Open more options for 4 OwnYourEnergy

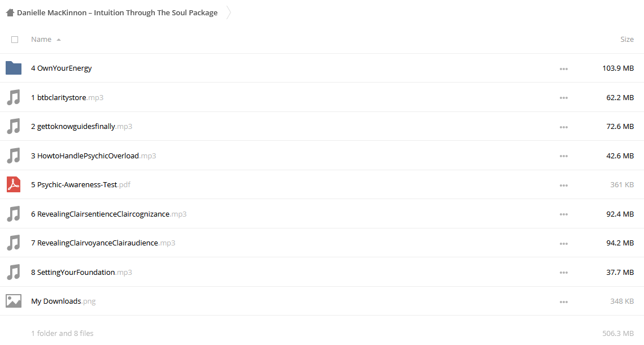click(x=564, y=68)
